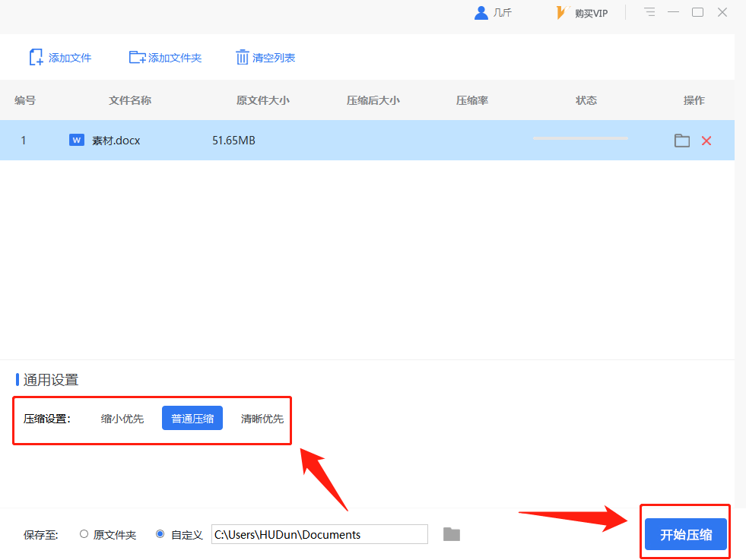This screenshot has width=746, height=560.
Task: Click the 原文件大小 column header
Action: (x=263, y=100)
